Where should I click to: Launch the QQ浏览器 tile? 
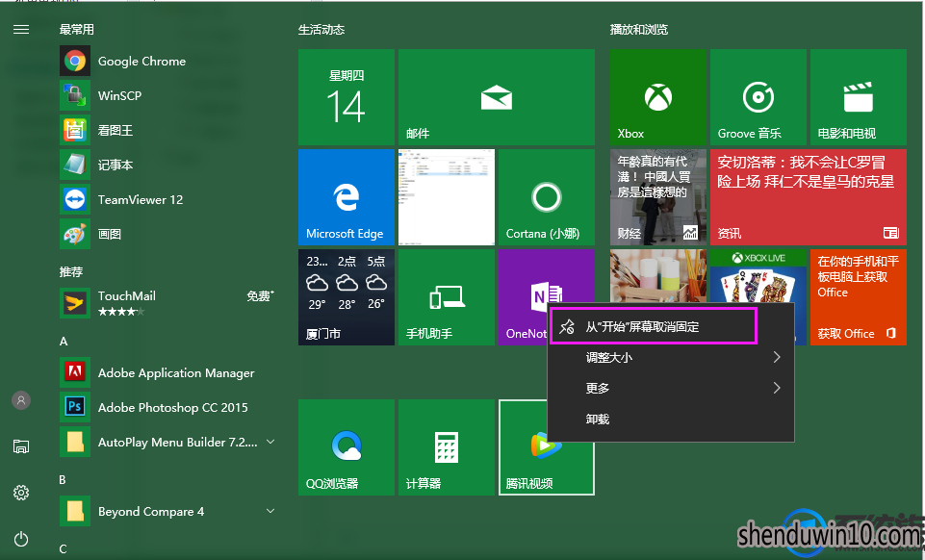point(347,447)
